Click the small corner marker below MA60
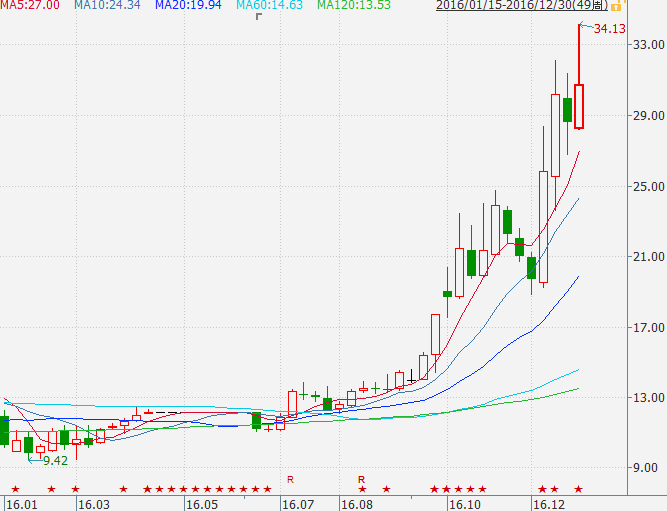Viewport: 667px width, 511px height. pos(259,16)
